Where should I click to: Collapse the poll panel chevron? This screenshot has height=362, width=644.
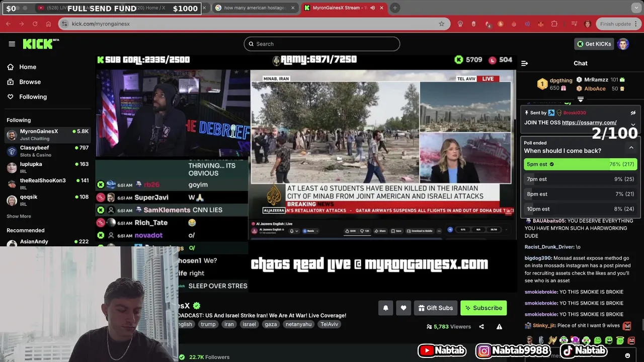point(631,147)
